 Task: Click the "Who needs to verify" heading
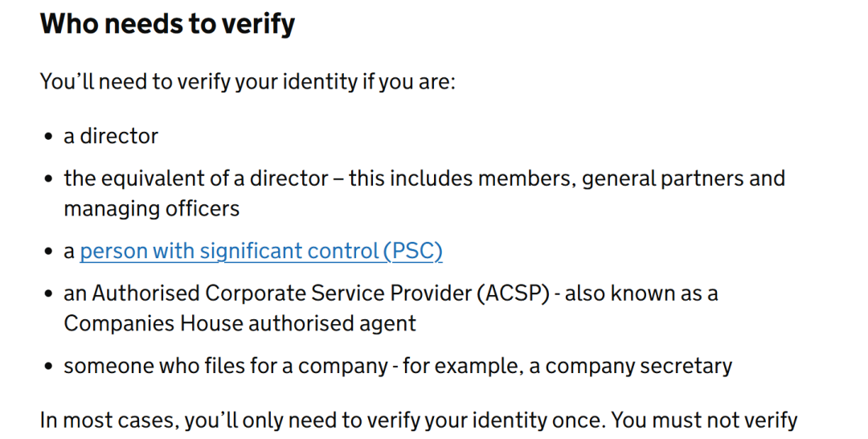point(167,24)
